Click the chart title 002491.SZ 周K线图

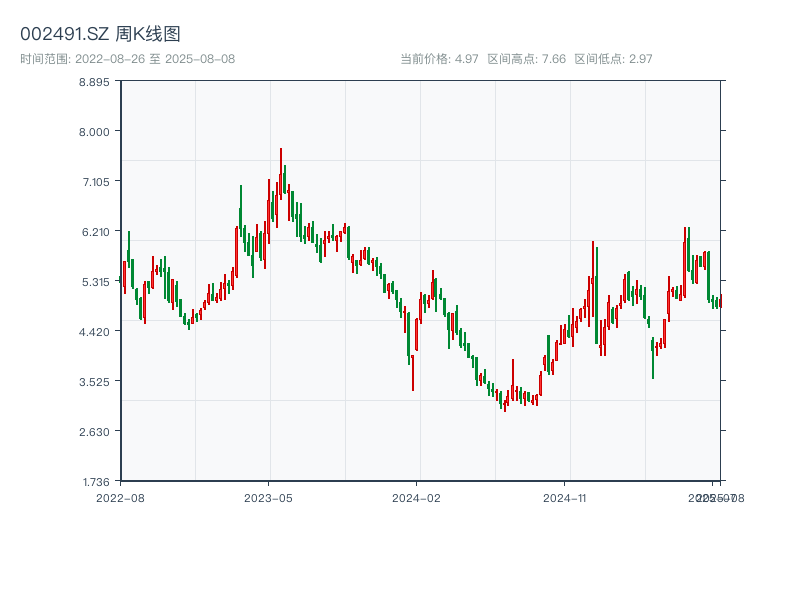100,34
